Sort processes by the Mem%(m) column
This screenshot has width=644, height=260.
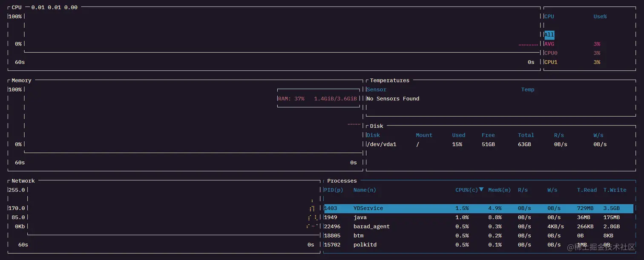[499, 190]
